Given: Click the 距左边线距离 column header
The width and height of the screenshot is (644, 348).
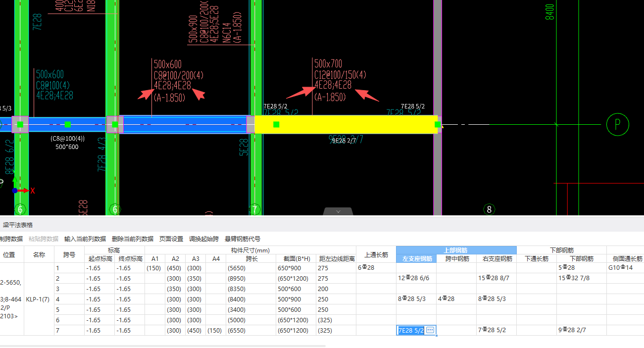Looking at the screenshot, I should coord(336,258).
